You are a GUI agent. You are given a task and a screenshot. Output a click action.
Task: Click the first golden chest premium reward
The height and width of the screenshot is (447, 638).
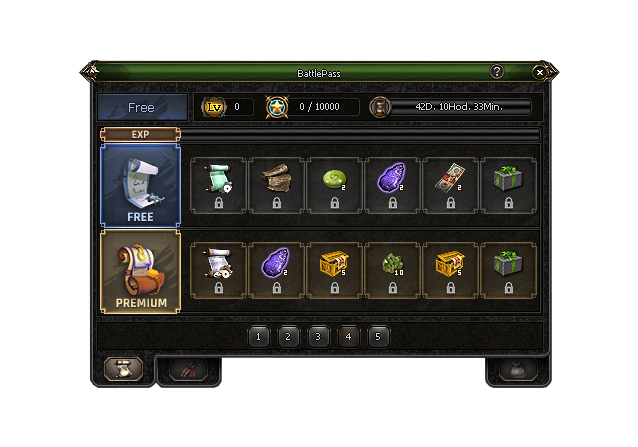[x=334, y=271]
